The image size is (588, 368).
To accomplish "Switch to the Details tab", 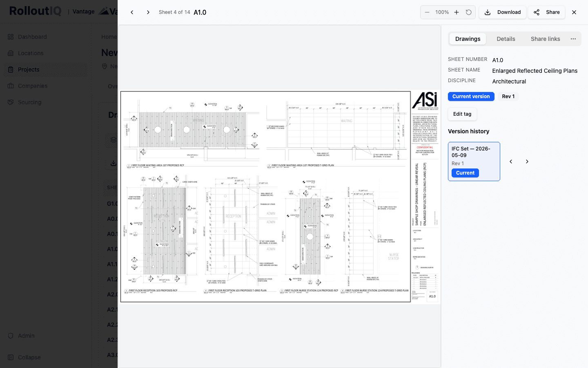I will tap(506, 39).
